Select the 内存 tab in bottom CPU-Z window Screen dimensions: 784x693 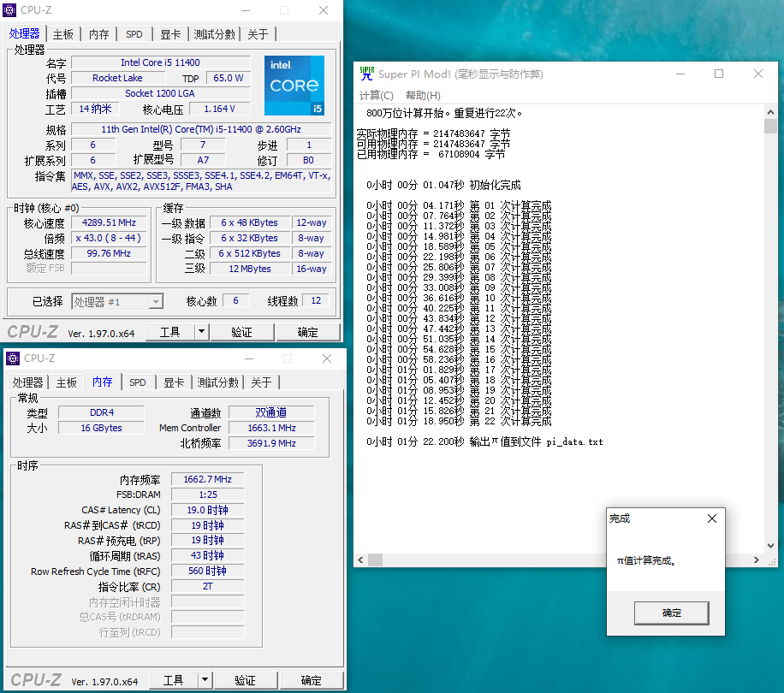pos(103,382)
